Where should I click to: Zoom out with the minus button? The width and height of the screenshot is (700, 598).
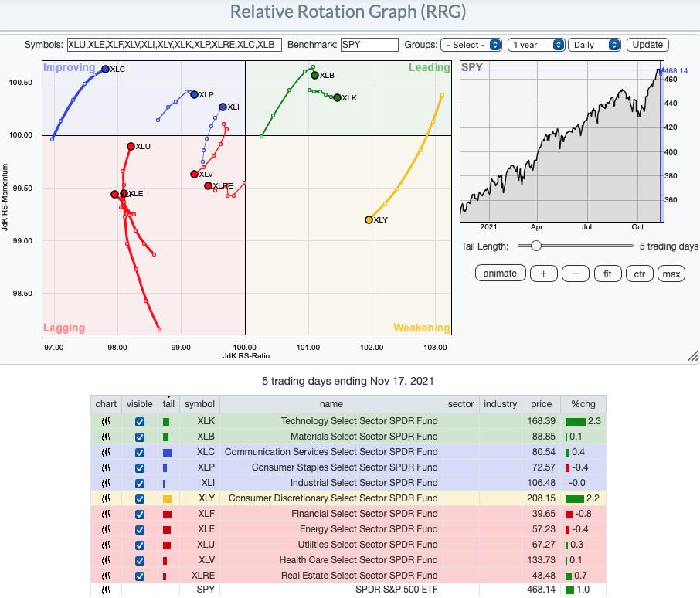(576, 274)
